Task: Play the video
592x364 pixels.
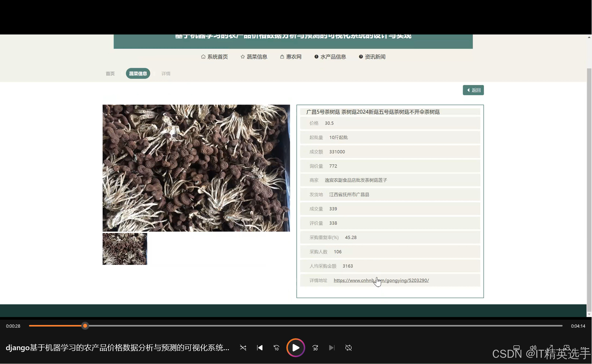Action: [x=295, y=348]
